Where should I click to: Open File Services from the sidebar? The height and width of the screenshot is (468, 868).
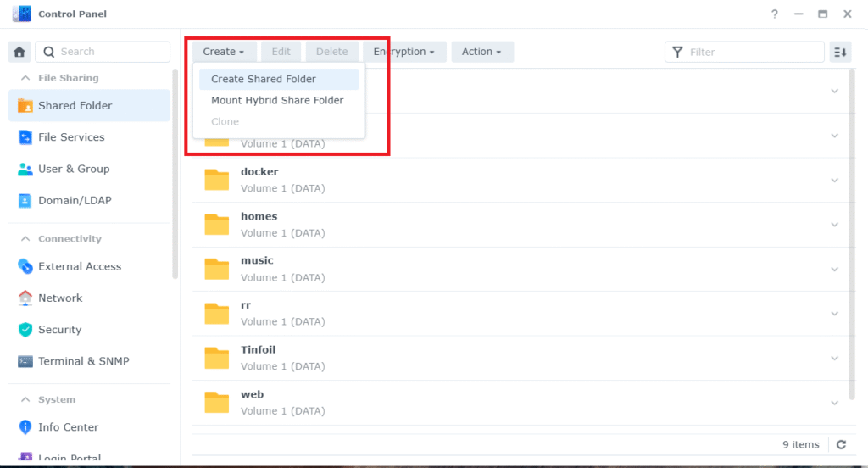(x=71, y=137)
